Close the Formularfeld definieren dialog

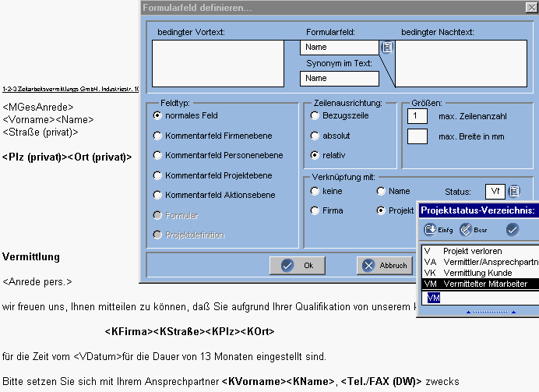click(530, 8)
